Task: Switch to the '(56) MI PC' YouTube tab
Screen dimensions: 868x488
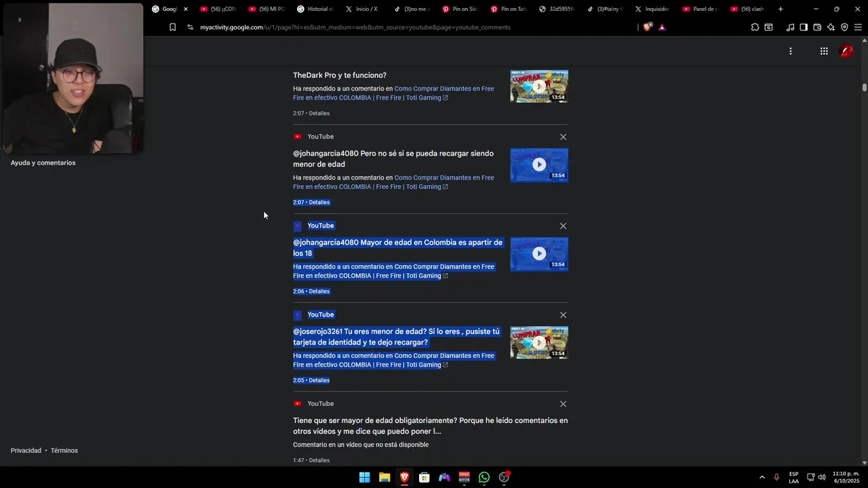Action: coord(267,9)
